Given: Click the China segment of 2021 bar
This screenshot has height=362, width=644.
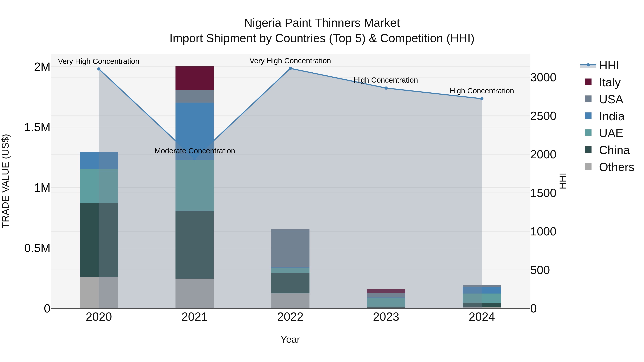Looking at the screenshot, I should pos(194,245).
